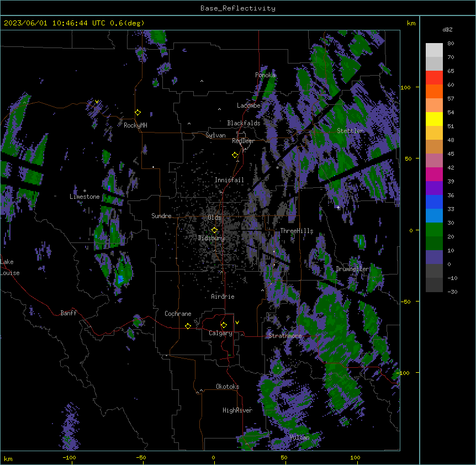This screenshot has width=476, height=465.
Task: Pick the bright green 30-20 dBZ legend swatch
Action: click(x=434, y=230)
